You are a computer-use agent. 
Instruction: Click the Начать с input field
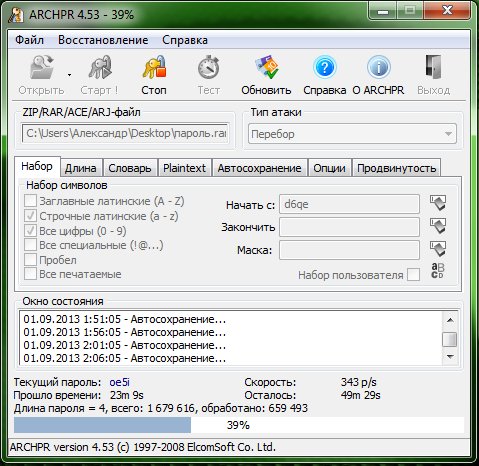tap(349, 204)
